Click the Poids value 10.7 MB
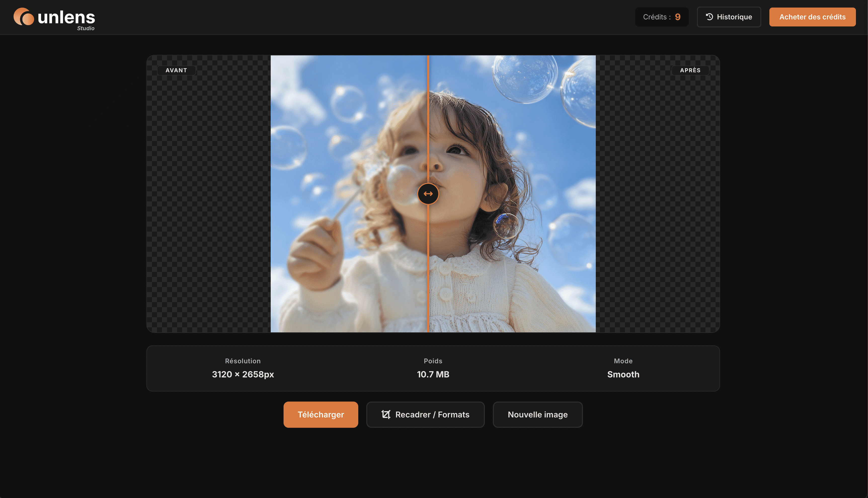This screenshot has width=868, height=498. (433, 374)
